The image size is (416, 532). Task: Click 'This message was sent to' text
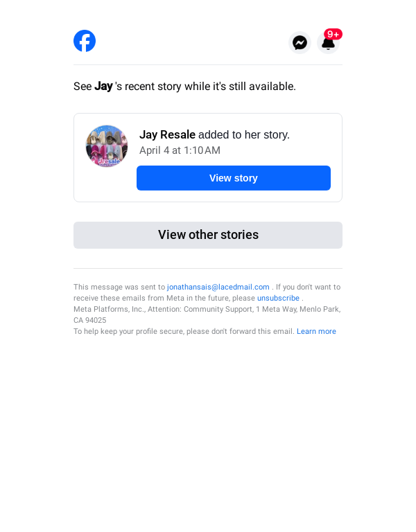coord(119,287)
